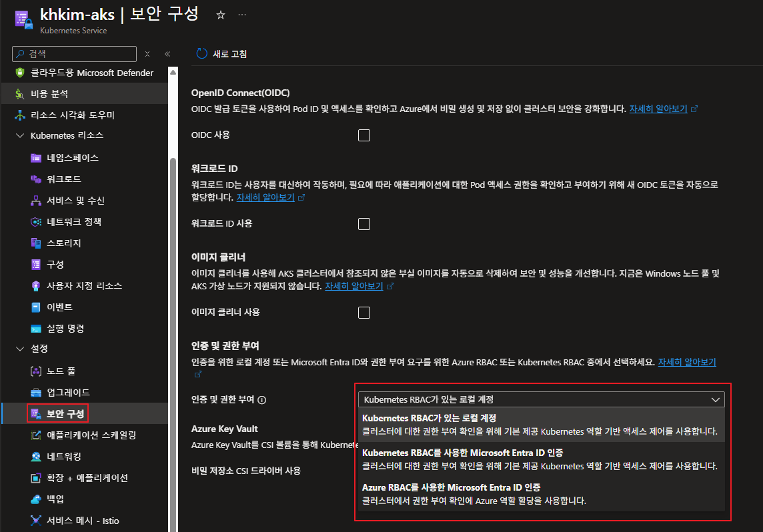Select Azure RBAC를 사용한 Microsoft Entra ID 인증
The width and height of the screenshot is (763, 532).
point(541,493)
